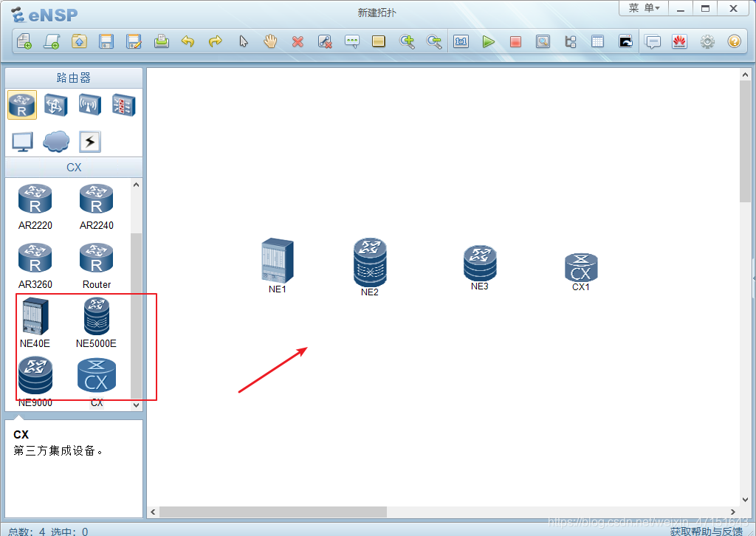Select the hand pan tool

coord(270,41)
